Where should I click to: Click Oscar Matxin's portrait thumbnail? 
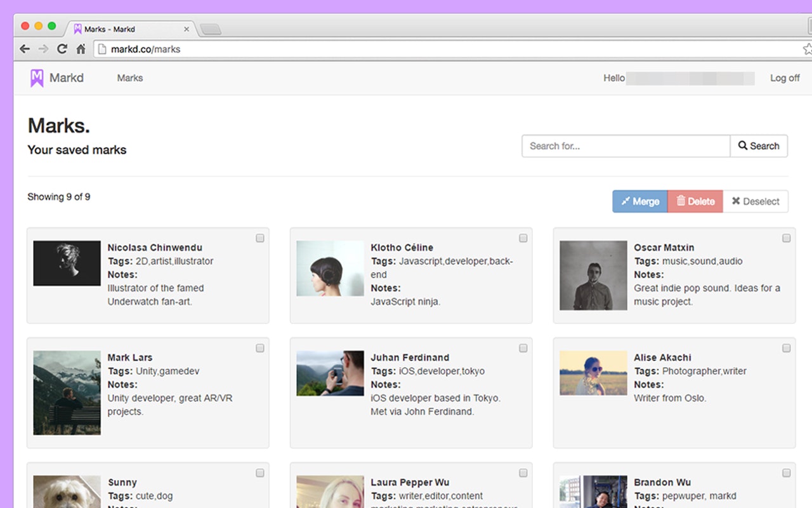[593, 275]
